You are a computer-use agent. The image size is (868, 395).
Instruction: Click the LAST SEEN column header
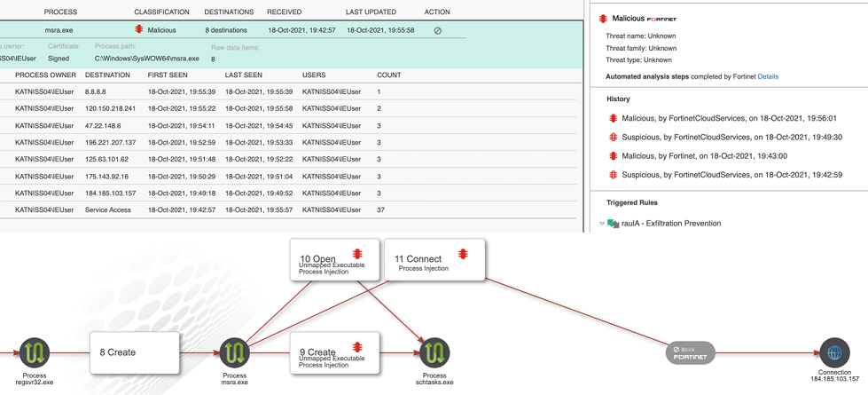244,75
